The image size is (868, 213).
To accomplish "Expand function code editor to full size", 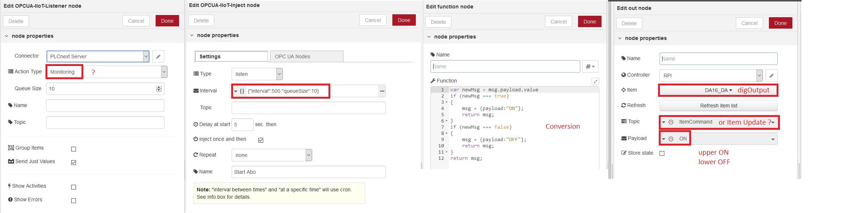I will [595, 81].
